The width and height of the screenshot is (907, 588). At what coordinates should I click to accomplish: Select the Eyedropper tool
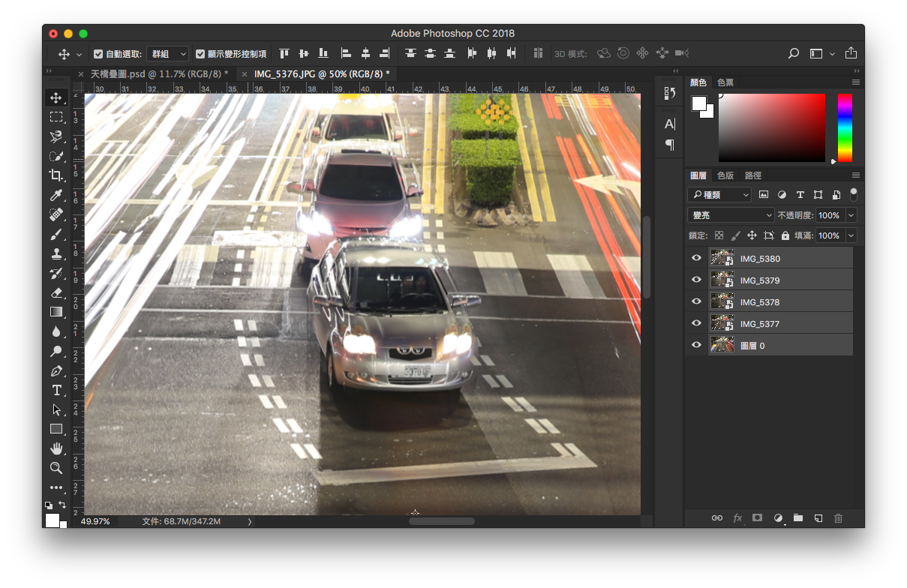(x=56, y=195)
